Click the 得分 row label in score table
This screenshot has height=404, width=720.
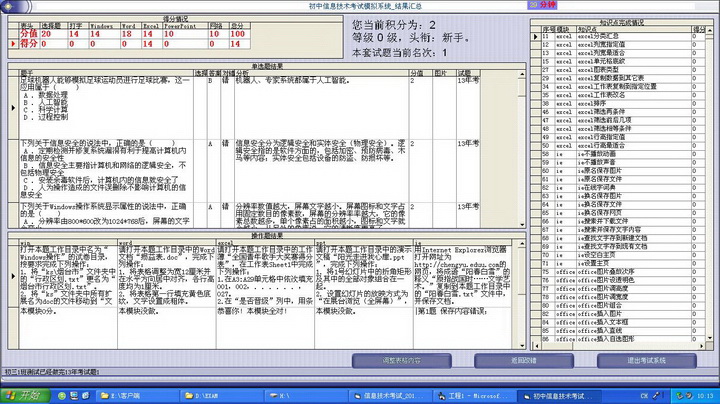pyautogui.click(x=28, y=44)
